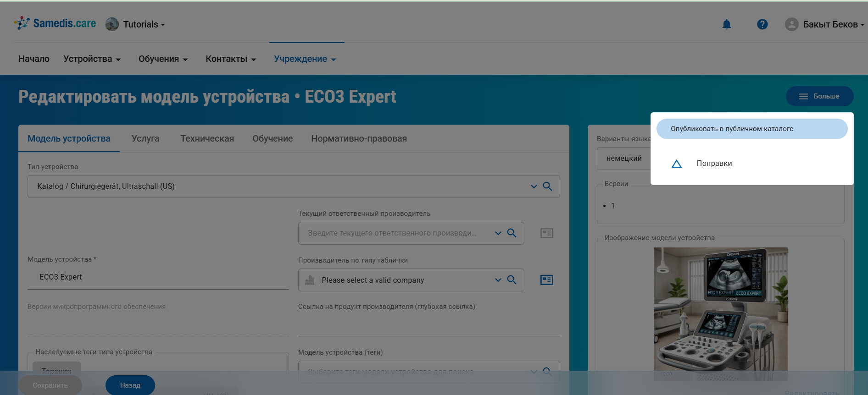Click the company building icon in the manufacturer field

[x=310, y=280]
